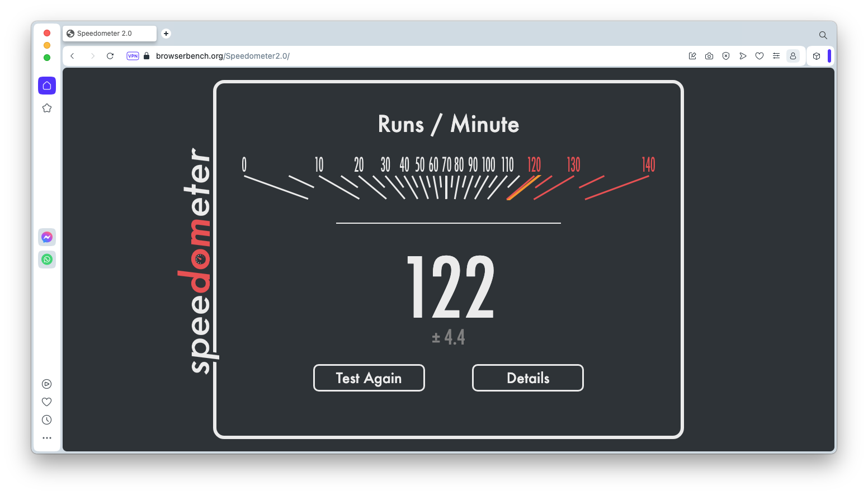
Task: Open Messenger in the sidebar
Action: point(47,237)
